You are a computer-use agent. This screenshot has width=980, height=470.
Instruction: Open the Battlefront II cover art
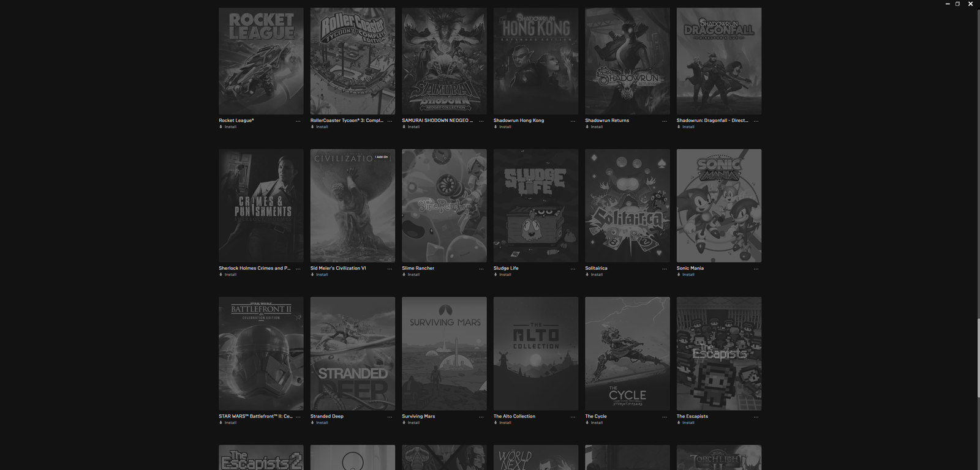click(x=261, y=354)
